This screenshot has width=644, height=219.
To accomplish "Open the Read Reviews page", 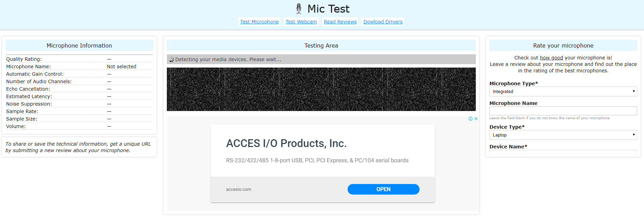I will pos(340,21).
